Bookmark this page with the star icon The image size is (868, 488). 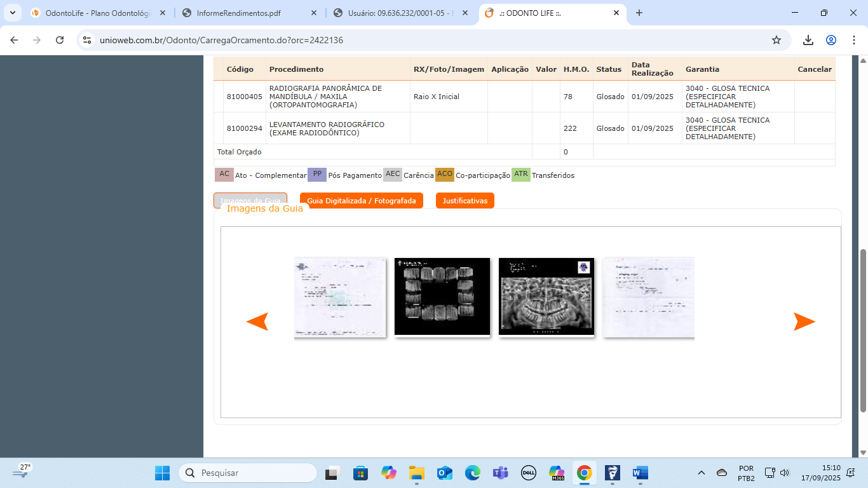pos(776,40)
